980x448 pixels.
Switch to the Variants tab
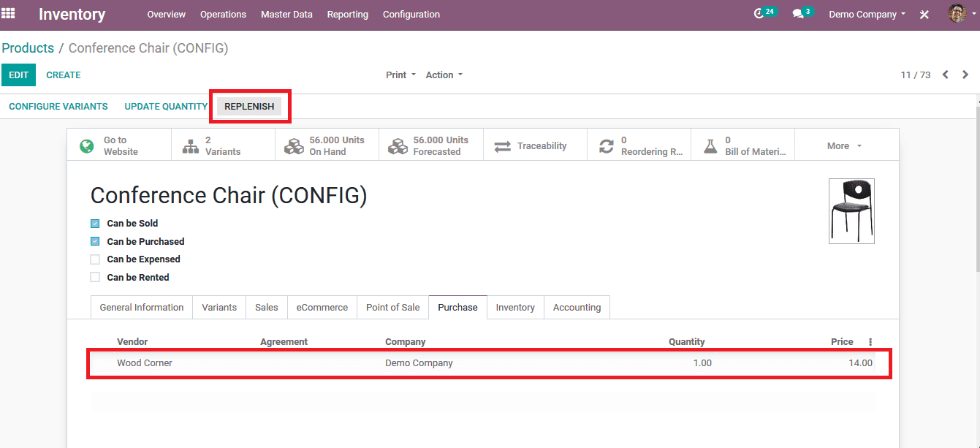[219, 308]
